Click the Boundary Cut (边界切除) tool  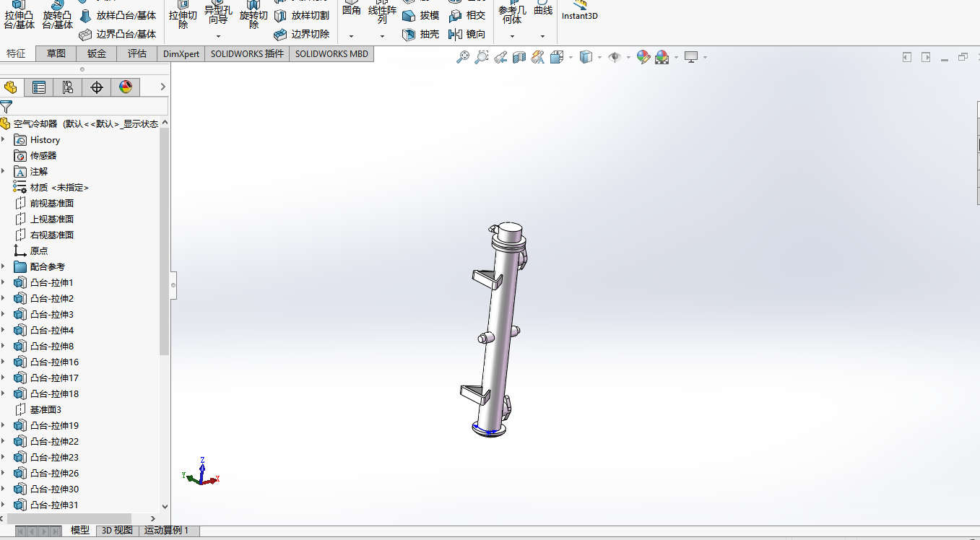pyautogui.click(x=302, y=34)
